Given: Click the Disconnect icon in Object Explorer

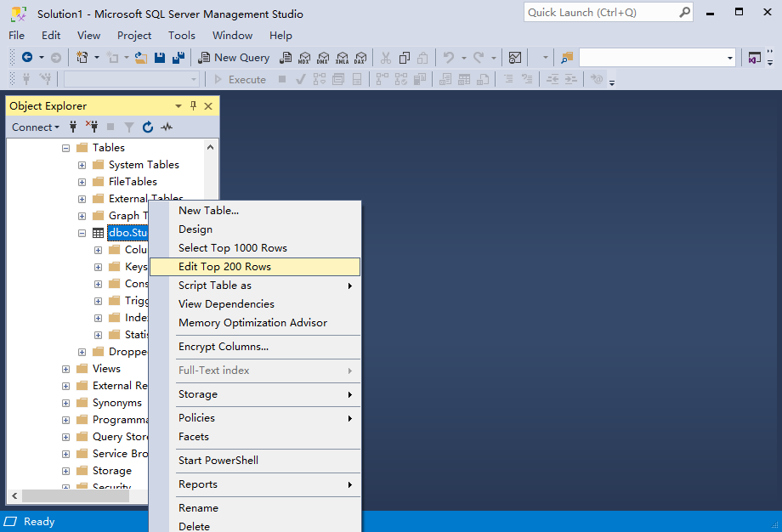Looking at the screenshot, I should [92, 127].
